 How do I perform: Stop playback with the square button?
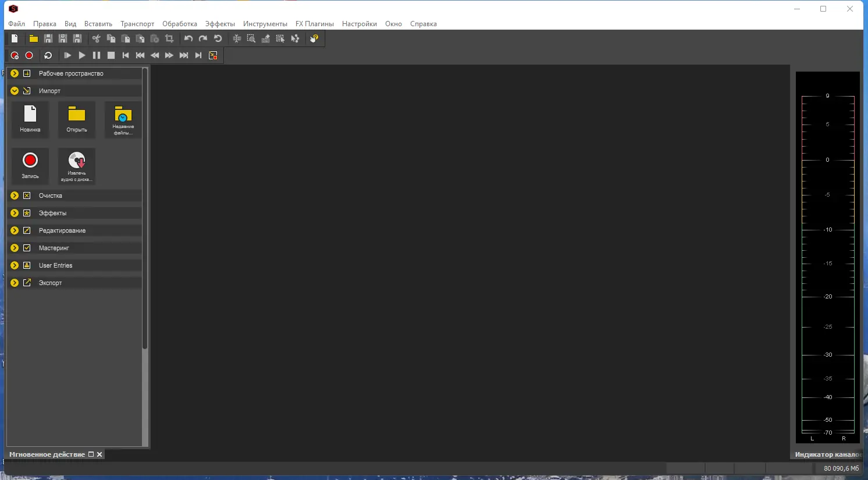coord(111,55)
